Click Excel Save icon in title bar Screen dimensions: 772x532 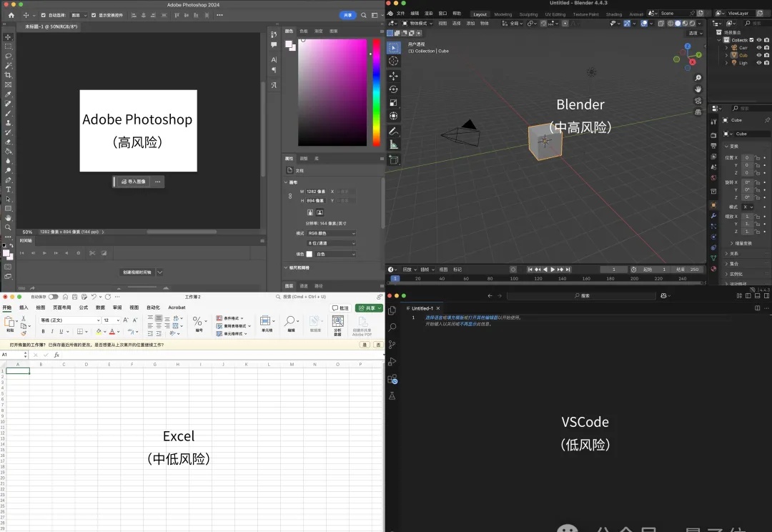click(x=75, y=297)
